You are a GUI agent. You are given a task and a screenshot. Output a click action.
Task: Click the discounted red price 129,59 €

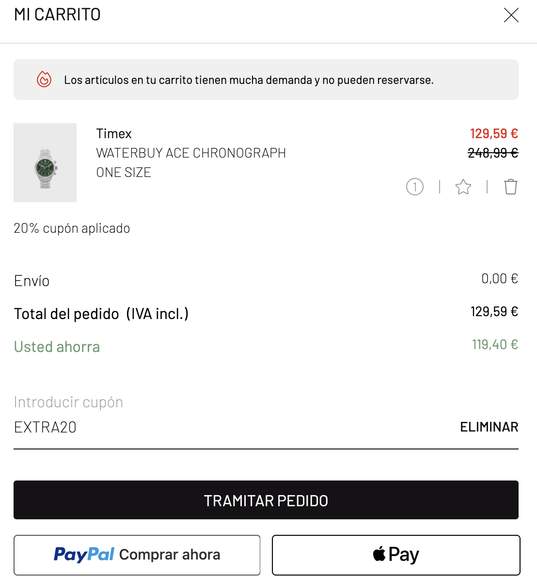coord(494,133)
